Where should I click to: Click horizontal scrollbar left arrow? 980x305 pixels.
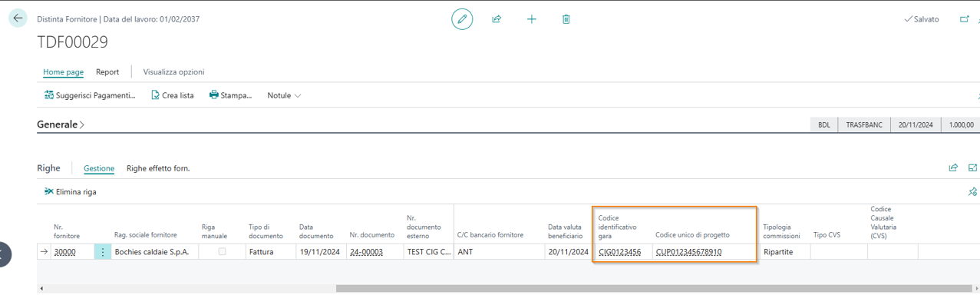click(41, 289)
